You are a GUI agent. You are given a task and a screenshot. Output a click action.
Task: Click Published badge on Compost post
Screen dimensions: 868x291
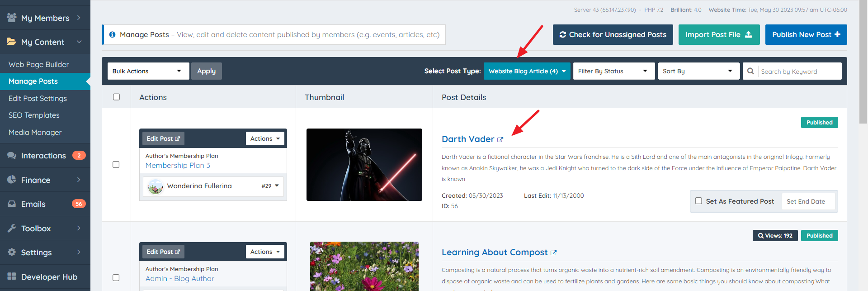pyautogui.click(x=819, y=235)
